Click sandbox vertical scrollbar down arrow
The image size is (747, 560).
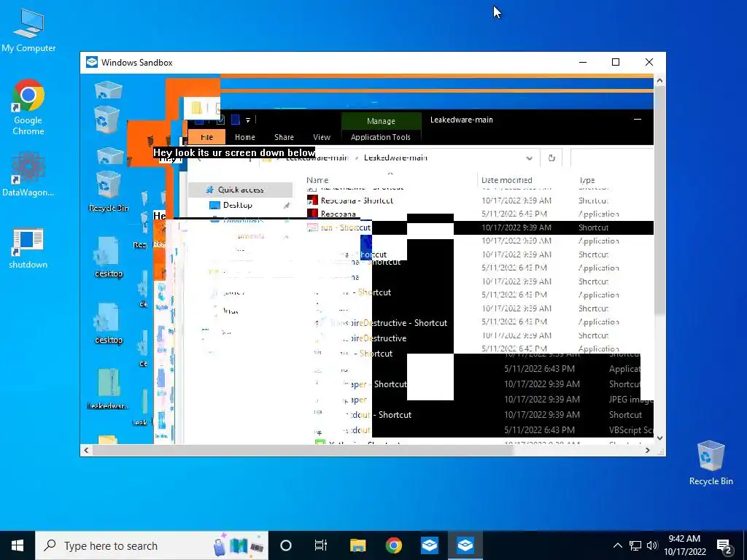(x=659, y=438)
